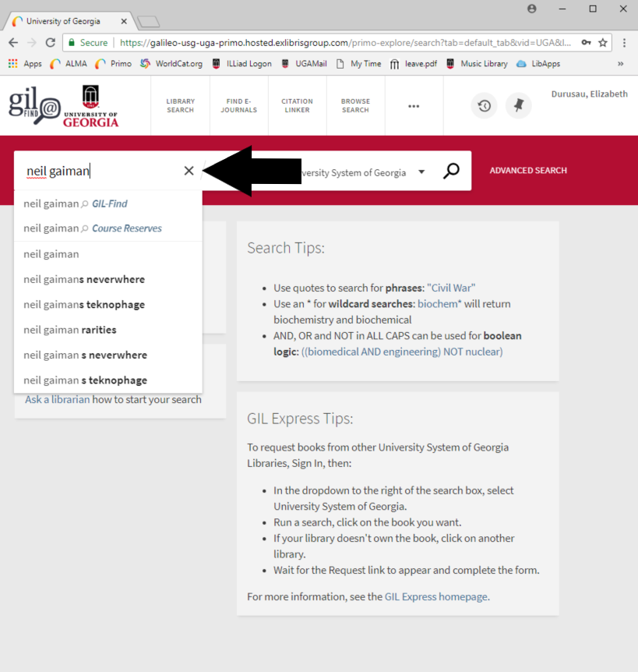This screenshot has height=672, width=638.
Task: Open the Apps bookmark shortcut
Action: pyautogui.click(x=24, y=64)
